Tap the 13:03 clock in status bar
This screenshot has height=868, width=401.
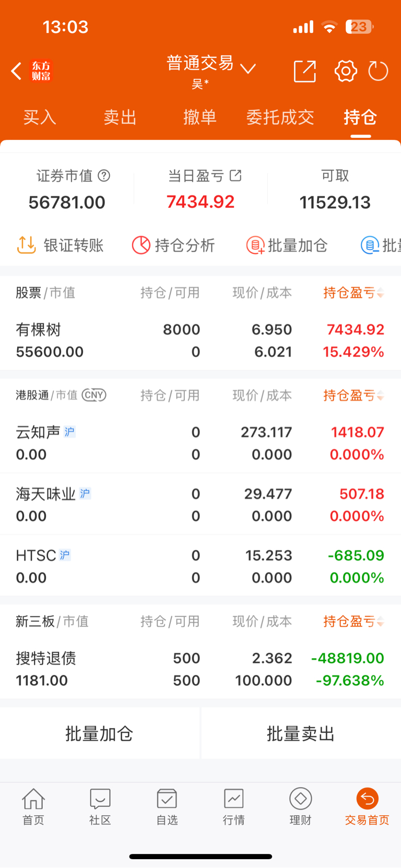(x=65, y=27)
